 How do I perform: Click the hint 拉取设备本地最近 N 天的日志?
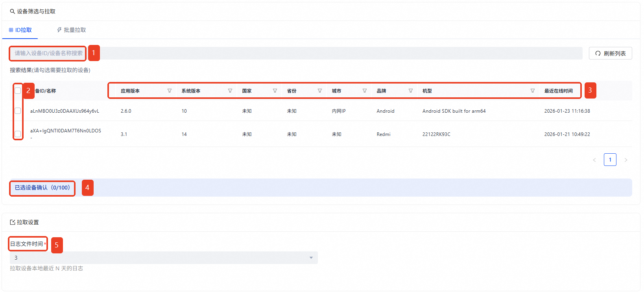click(46, 268)
